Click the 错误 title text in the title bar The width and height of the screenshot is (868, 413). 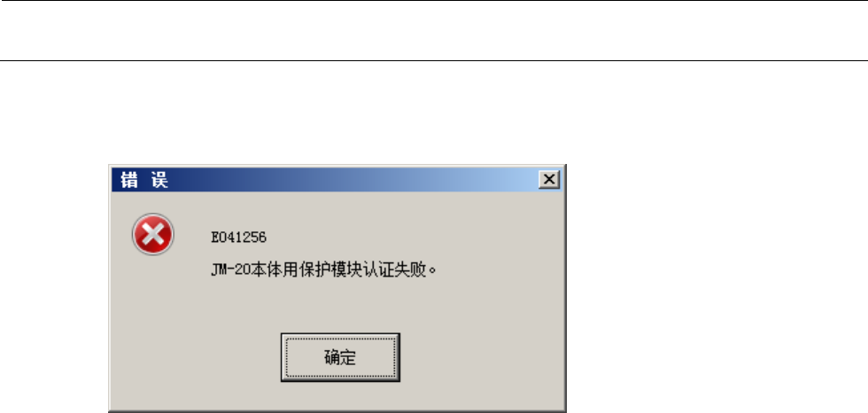[x=144, y=180]
